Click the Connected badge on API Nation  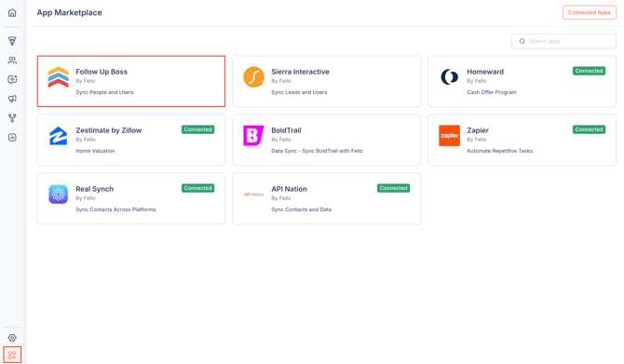tap(393, 188)
